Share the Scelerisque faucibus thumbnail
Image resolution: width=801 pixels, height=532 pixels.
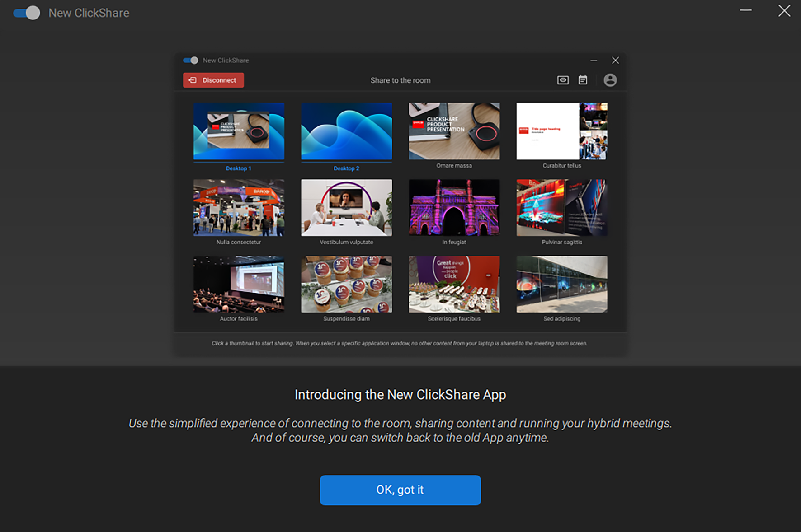click(x=454, y=284)
